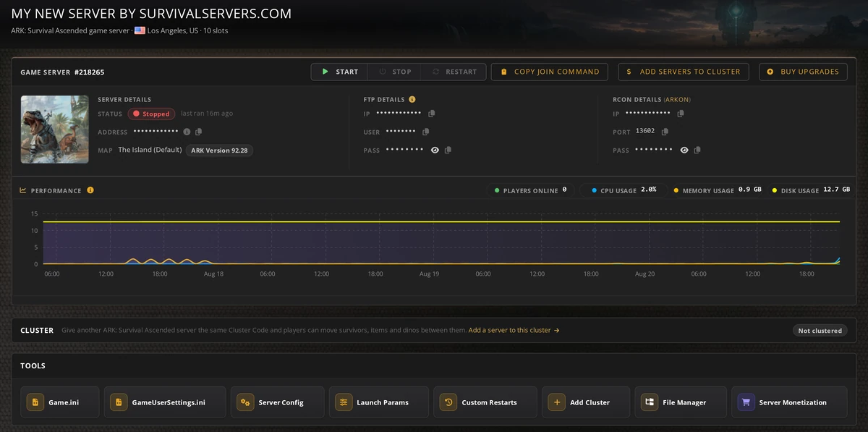Click the Stopped status badge
Viewport: 868px width, 432px height.
coord(151,114)
